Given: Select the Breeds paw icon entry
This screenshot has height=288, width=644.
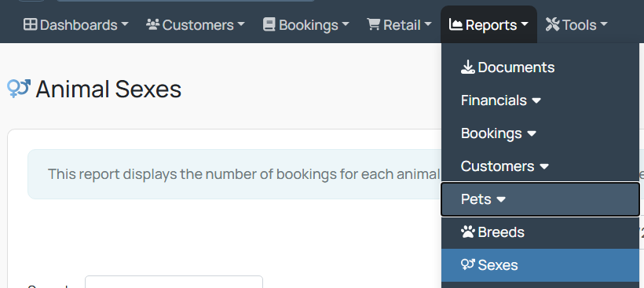Looking at the screenshot, I should [x=467, y=232].
